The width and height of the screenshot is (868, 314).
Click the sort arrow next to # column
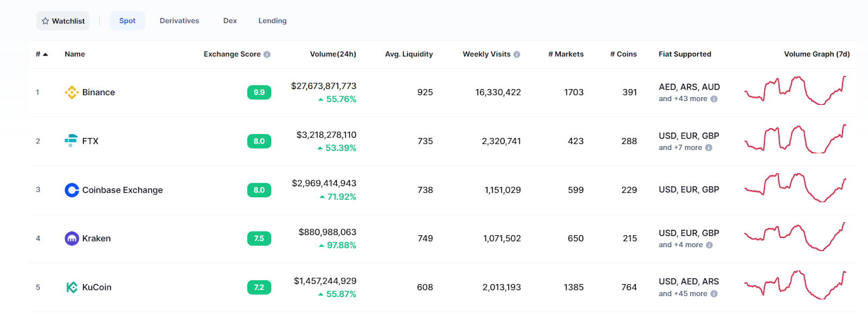(x=46, y=54)
